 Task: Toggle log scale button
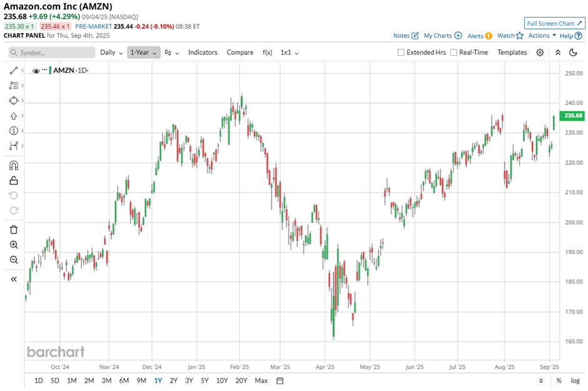(575, 381)
